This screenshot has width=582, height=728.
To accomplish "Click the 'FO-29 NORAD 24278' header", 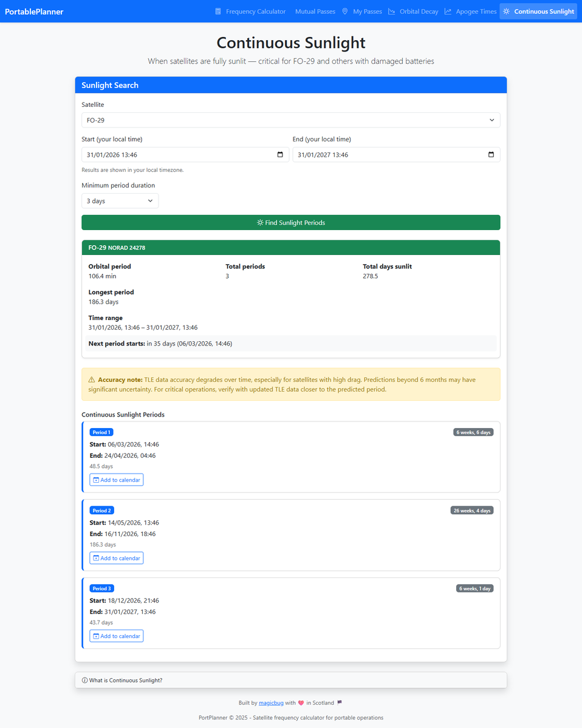I will (291, 248).
